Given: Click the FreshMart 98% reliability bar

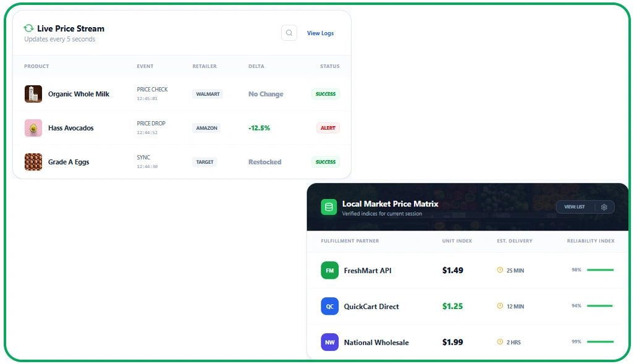Looking at the screenshot, I should pos(599,270).
